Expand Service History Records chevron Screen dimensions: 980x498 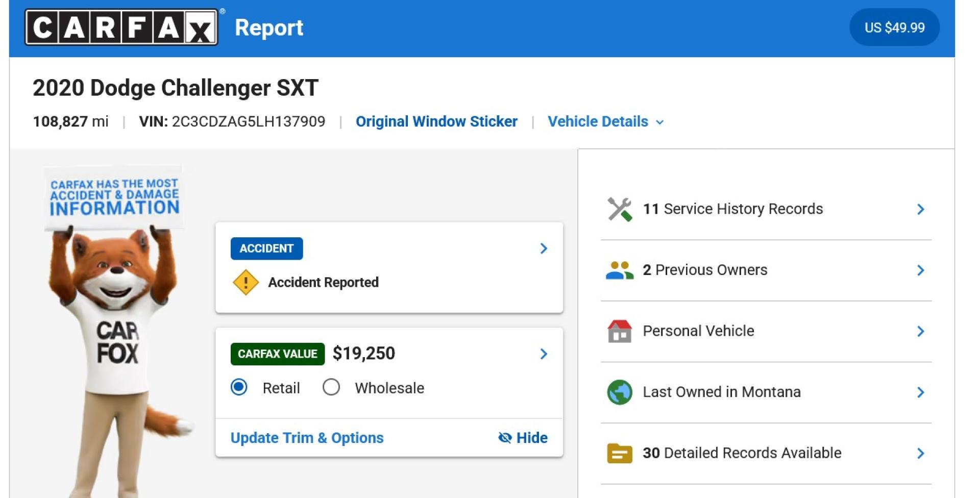921,209
